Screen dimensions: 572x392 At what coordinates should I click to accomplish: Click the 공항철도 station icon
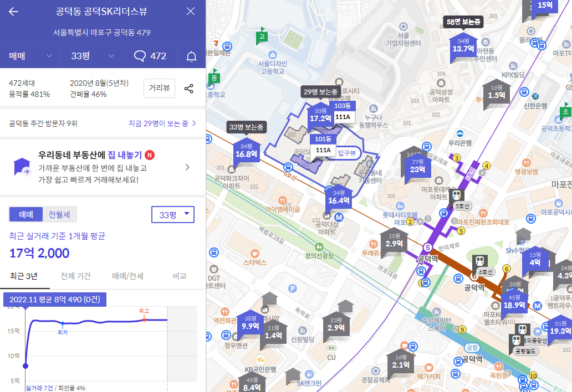(516, 341)
